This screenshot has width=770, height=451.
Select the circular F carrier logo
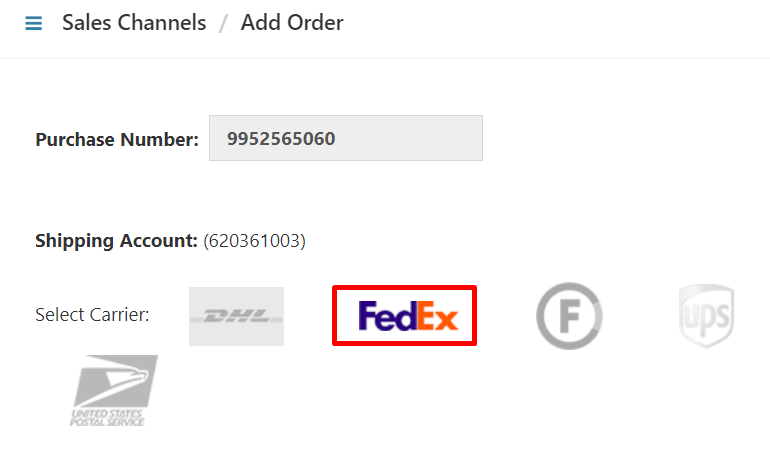[569, 316]
